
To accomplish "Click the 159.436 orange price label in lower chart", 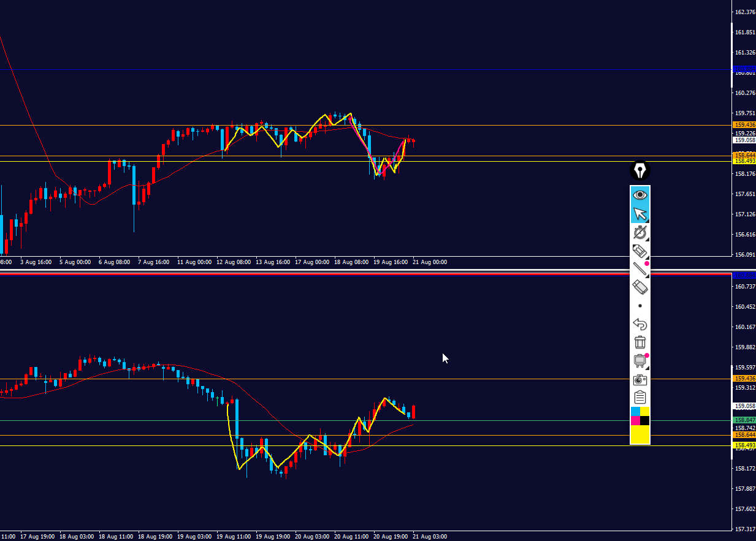I will point(744,379).
